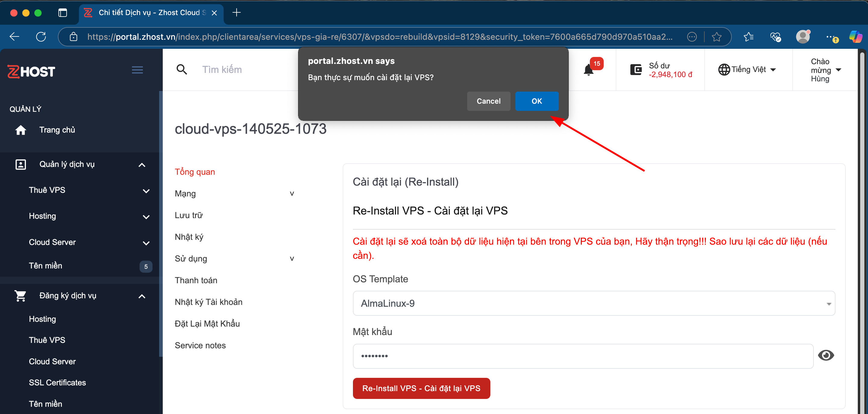Reload the page with the refresh icon
Image resolution: width=868 pixels, height=414 pixels.
tap(41, 36)
